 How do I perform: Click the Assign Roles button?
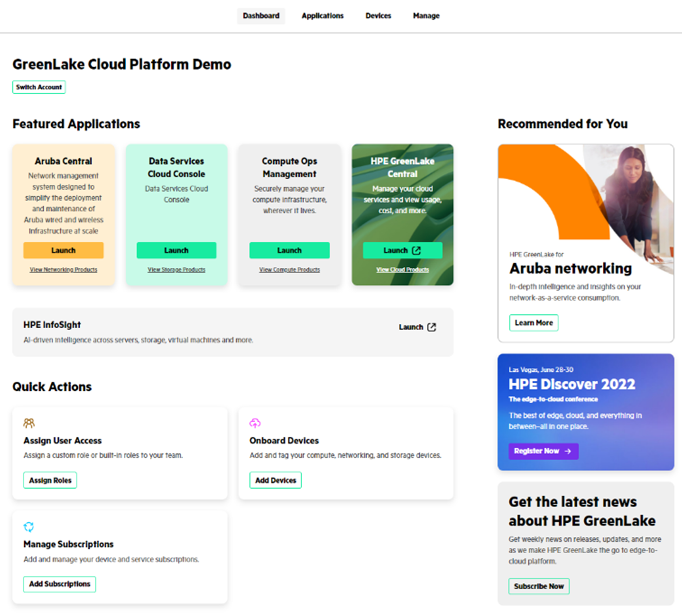click(50, 480)
